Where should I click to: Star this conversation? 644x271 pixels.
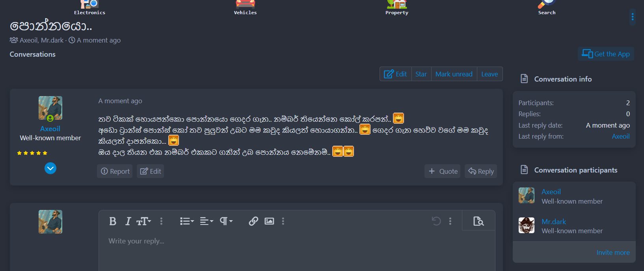click(x=421, y=74)
